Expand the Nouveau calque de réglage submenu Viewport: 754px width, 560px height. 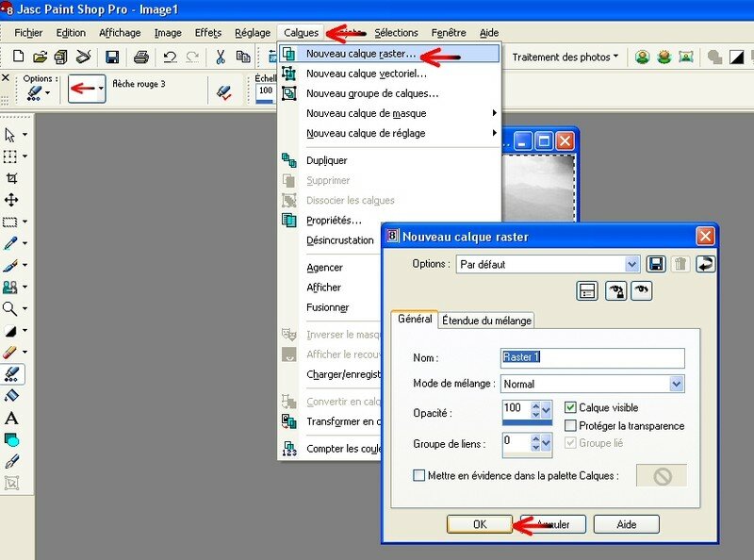(x=390, y=133)
